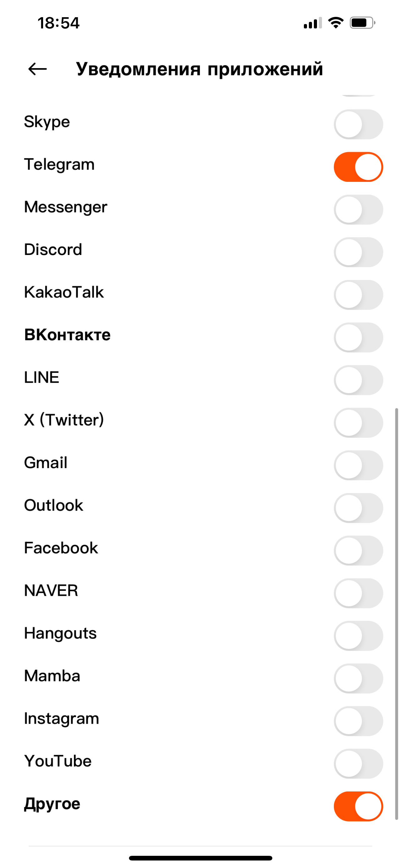
Task: Toggle Facebook notifications on
Action: pos(358,551)
